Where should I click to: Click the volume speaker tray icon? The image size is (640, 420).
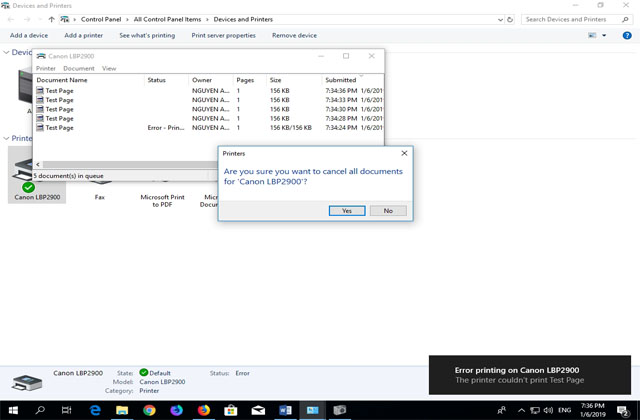coord(548,410)
